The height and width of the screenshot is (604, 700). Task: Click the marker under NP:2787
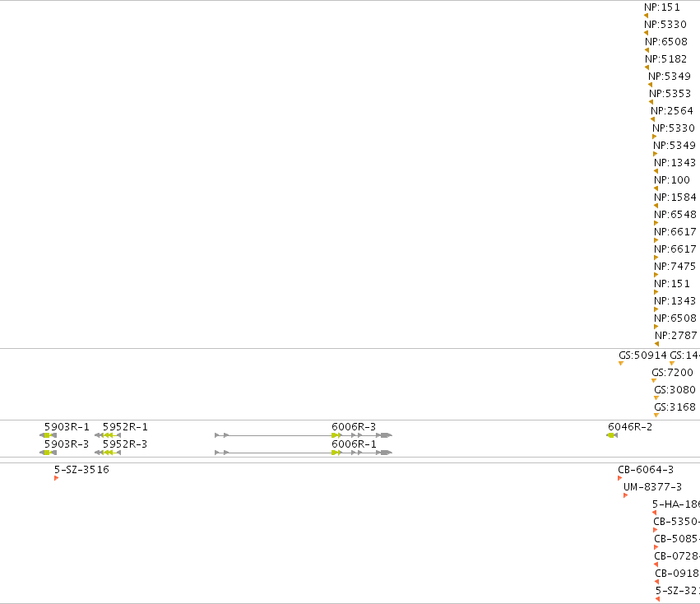point(656,344)
